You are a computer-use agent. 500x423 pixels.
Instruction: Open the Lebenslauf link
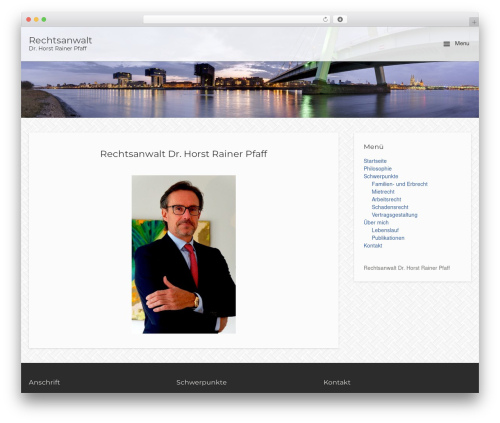click(385, 230)
